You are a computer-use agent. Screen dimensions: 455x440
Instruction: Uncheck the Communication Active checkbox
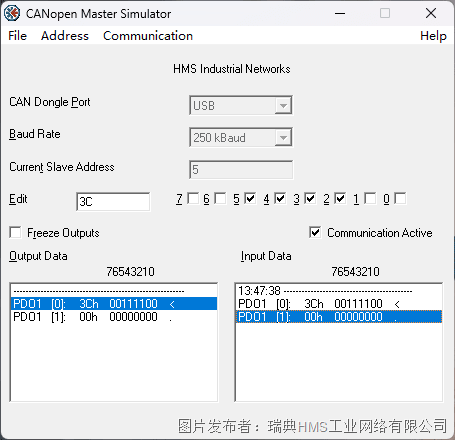[x=315, y=232]
